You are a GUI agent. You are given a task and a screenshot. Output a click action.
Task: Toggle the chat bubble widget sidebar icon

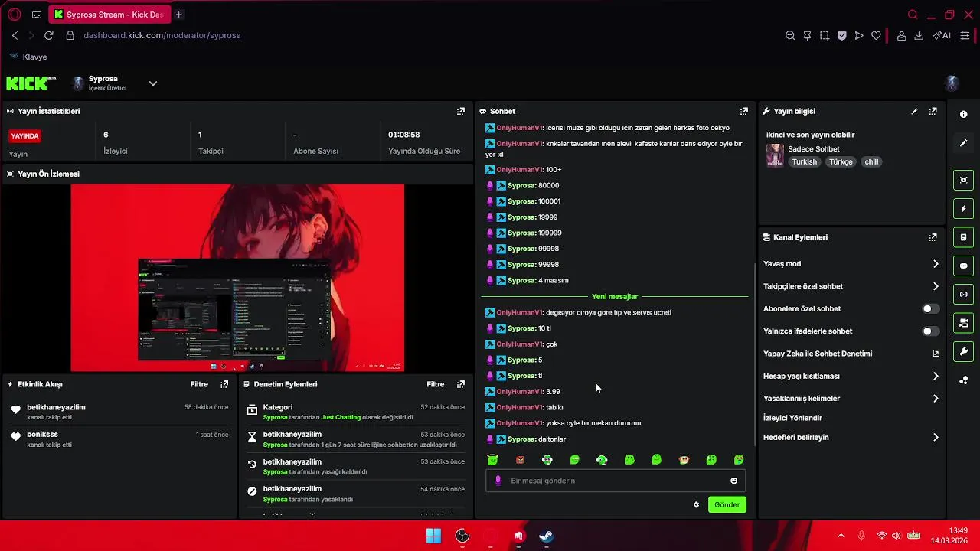pyautogui.click(x=963, y=266)
